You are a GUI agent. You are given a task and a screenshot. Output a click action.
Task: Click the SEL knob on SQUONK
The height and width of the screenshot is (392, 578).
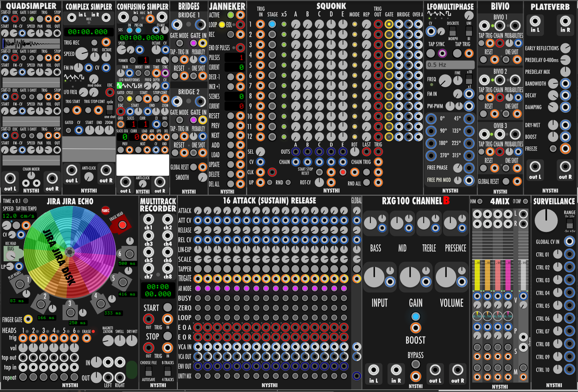coord(260,152)
